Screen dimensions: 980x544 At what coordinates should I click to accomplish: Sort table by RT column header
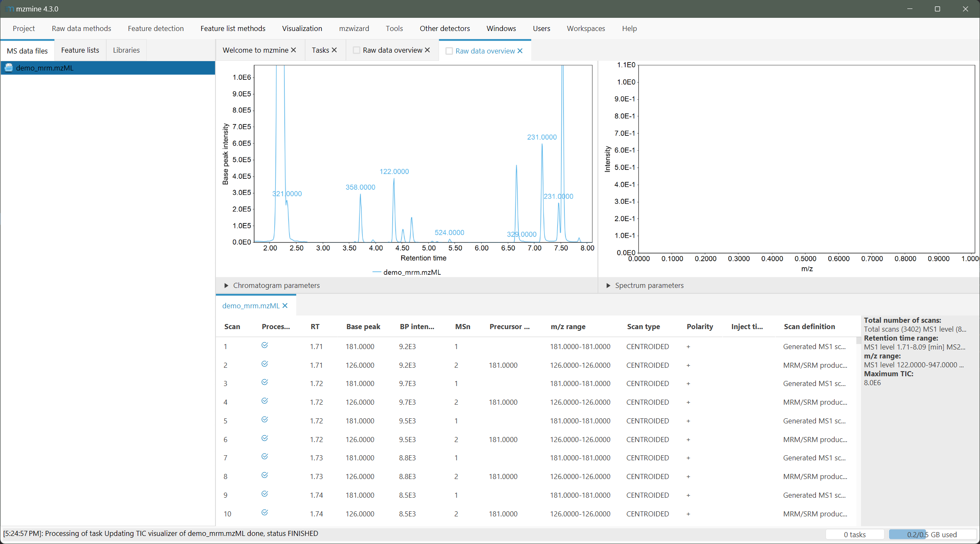pyautogui.click(x=315, y=327)
